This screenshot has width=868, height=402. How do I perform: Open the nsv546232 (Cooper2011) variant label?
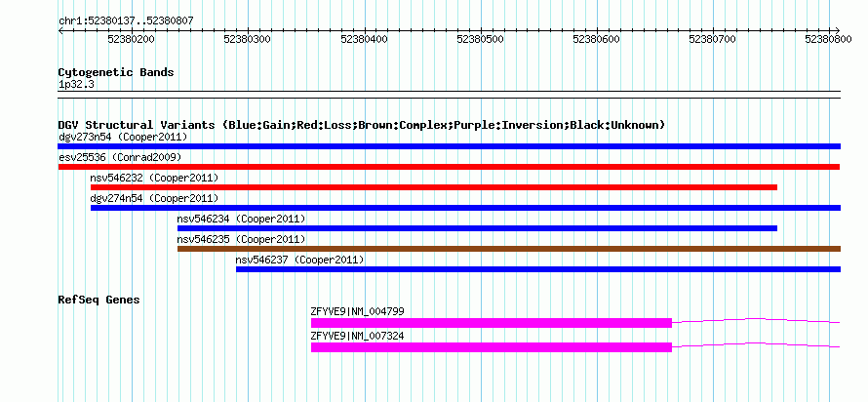[x=154, y=178]
